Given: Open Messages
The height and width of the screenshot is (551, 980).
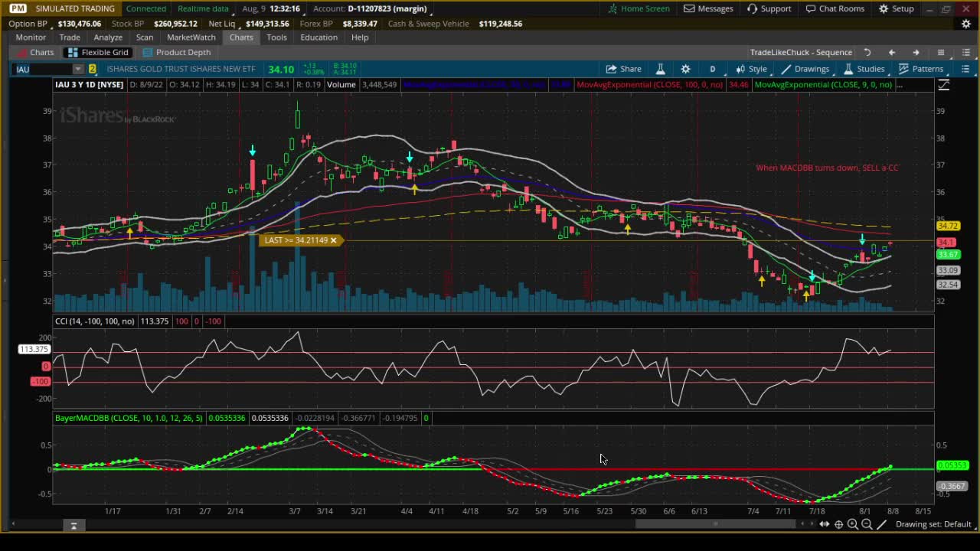Looking at the screenshot, I should tap(708, 8).
